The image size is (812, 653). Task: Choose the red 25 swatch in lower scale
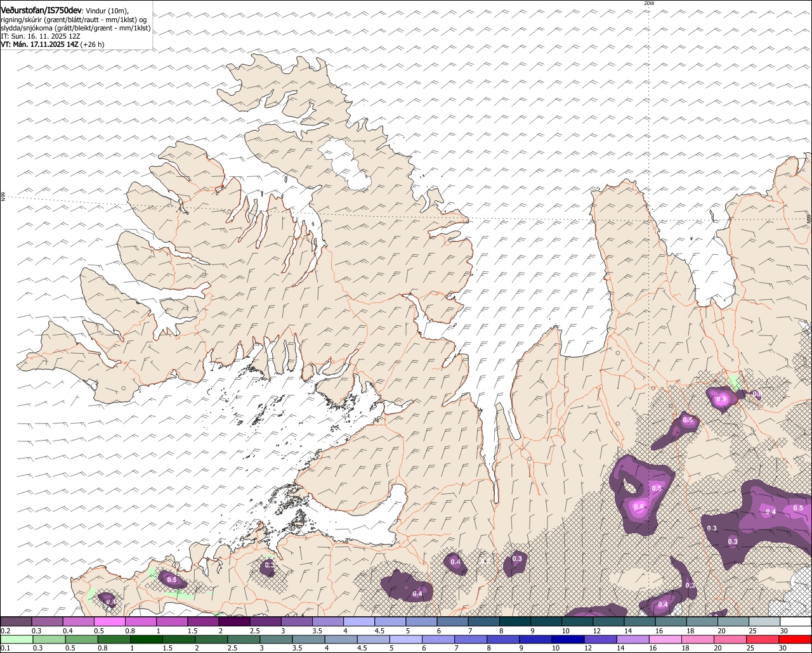coord(764,639)
